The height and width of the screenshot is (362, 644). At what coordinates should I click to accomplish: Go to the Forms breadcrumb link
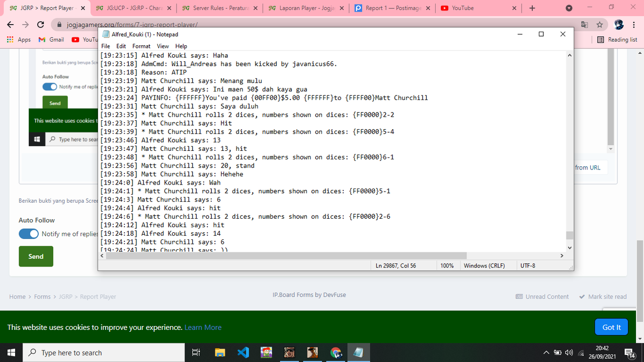pyautogui.click(x=42, y=297)
